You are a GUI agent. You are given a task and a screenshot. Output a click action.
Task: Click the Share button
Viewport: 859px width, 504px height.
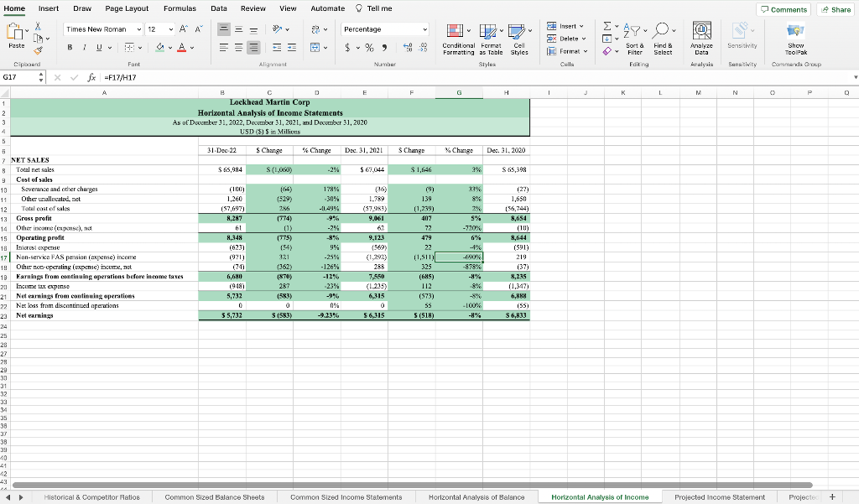(834, 8)
